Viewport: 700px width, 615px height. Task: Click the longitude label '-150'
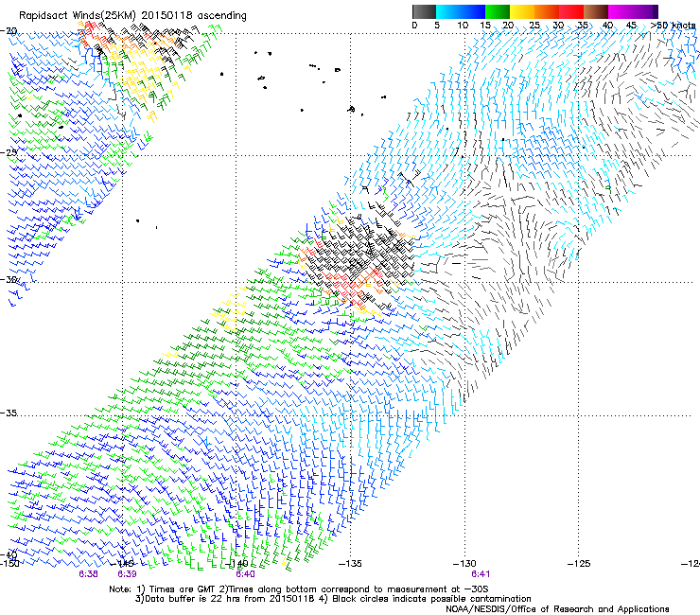pos(9,564)
